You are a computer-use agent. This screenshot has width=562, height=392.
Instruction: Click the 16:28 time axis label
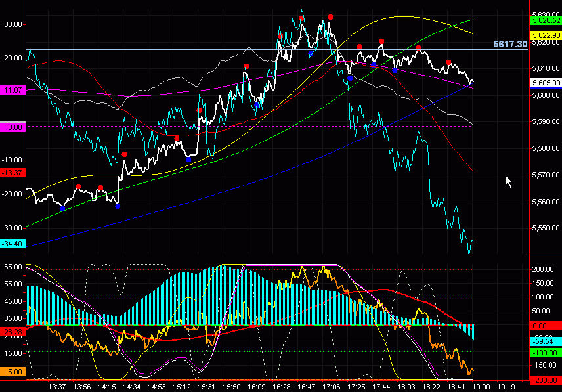[282, 387]
